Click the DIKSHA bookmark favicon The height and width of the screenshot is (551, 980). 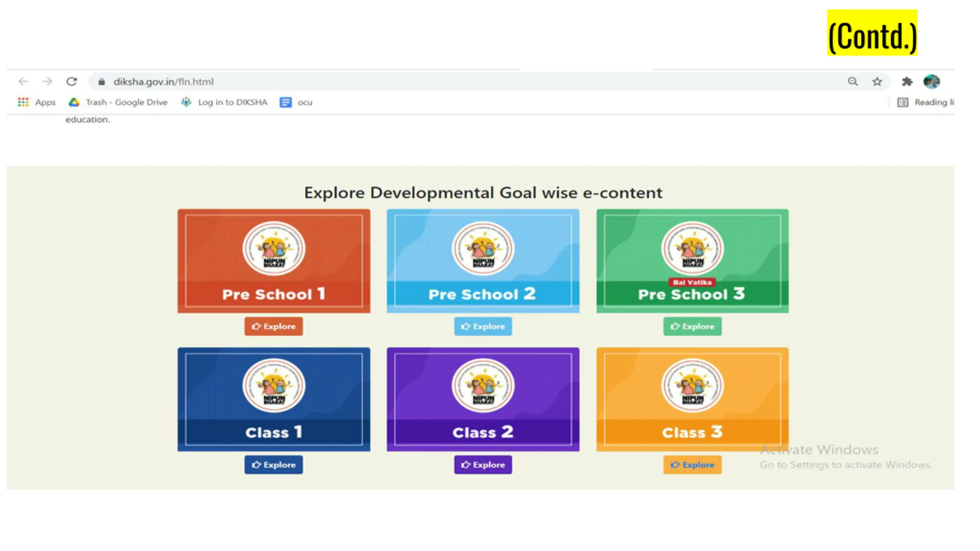click(186, 102)
